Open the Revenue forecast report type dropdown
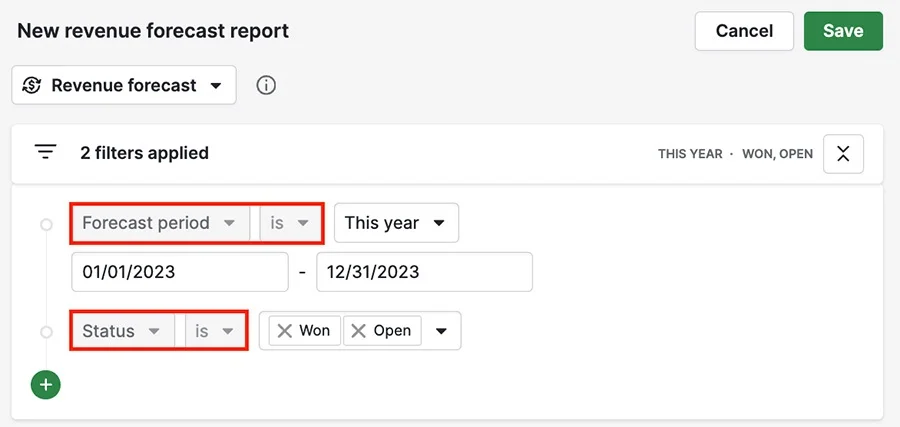The image size is (900, 427). click(x=124, y=85)
